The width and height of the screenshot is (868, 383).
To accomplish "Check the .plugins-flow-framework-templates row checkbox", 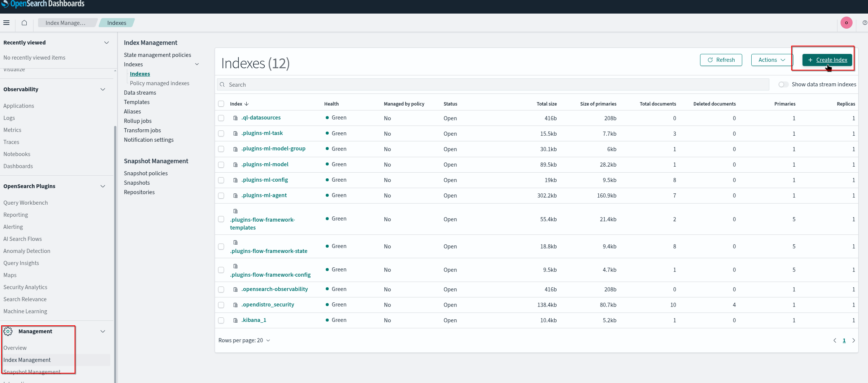I will (x=221, y=219).
